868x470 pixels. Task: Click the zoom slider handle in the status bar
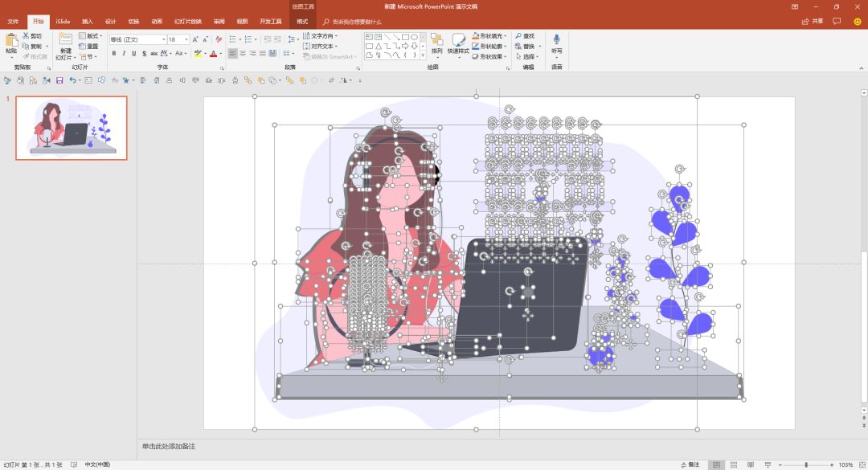(x=806, y=465)
